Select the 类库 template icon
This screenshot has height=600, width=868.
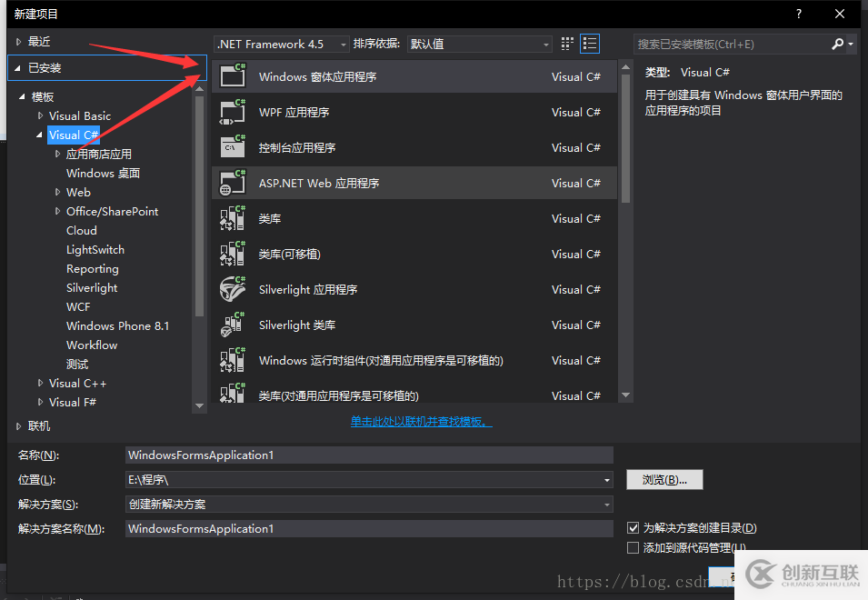coord(233,218)
